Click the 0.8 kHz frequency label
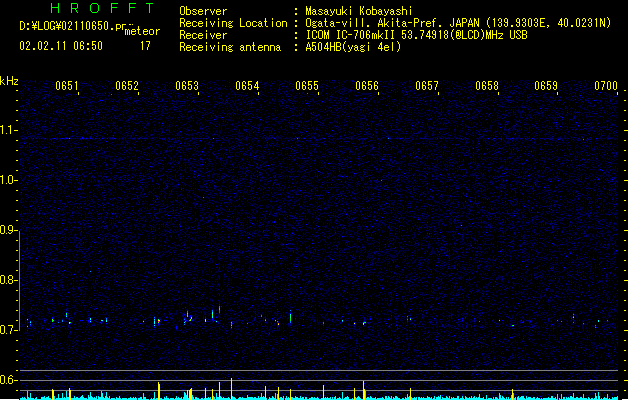This screenshot has width=629, height=400. point(8,280)
